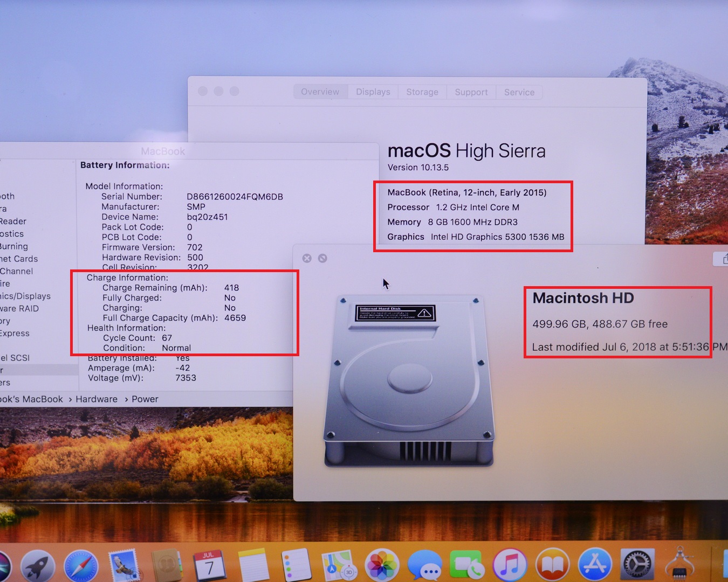Click the Macintosh HD title
The width and height of the screenshot is (728, 582).
tap(583, 298)
